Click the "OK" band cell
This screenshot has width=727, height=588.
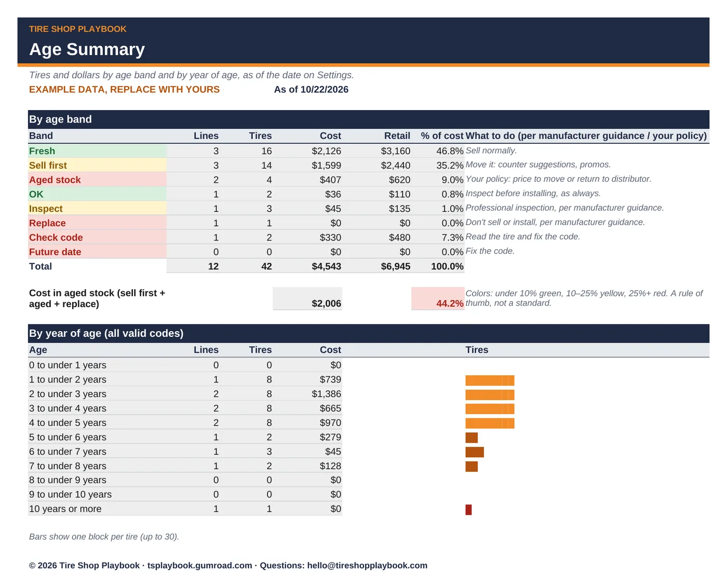tap(98, 194)
